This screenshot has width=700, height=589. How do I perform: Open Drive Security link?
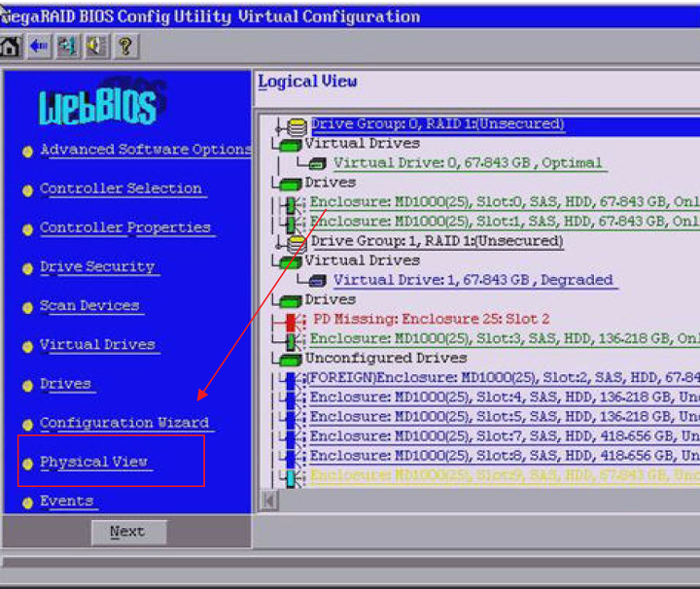[98, 267]
